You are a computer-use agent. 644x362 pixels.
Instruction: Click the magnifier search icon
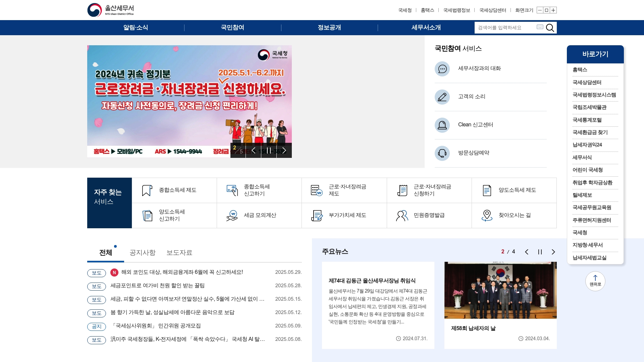point(550,27)
